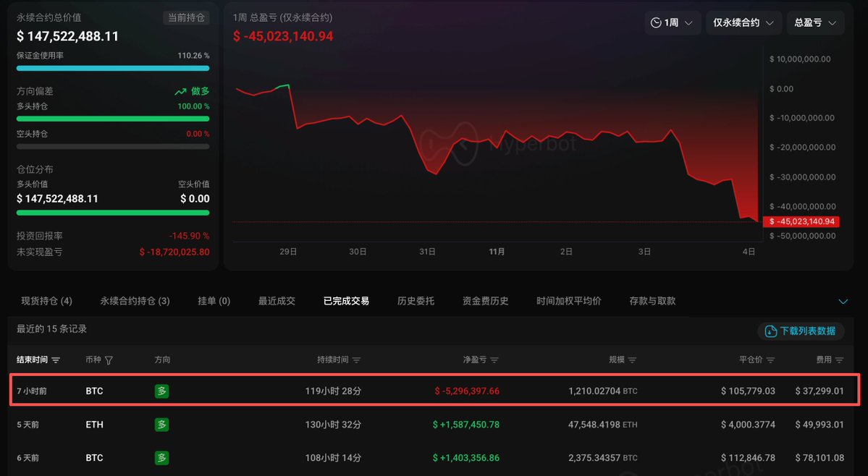Viewport: 868px width, 476px height.
Task: Click close price $105,779.03
Action: (748, 391)
